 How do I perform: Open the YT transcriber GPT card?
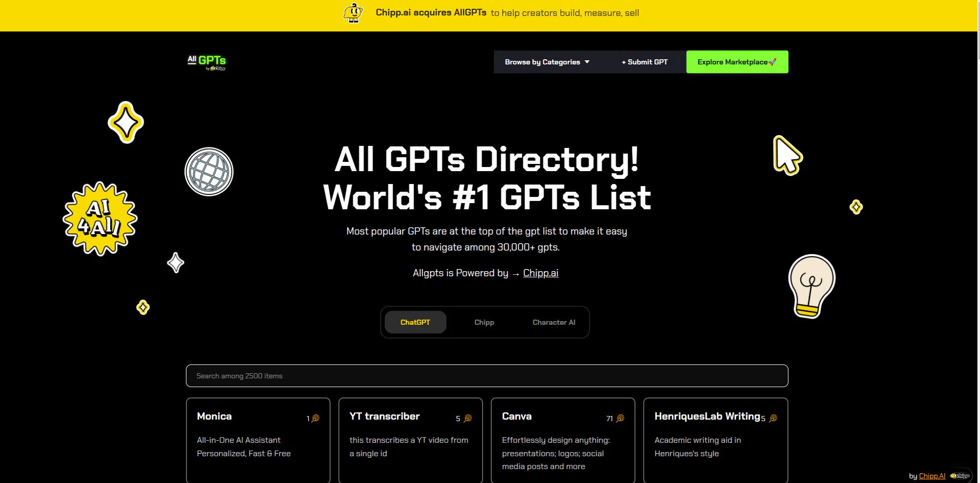point(410,441)
